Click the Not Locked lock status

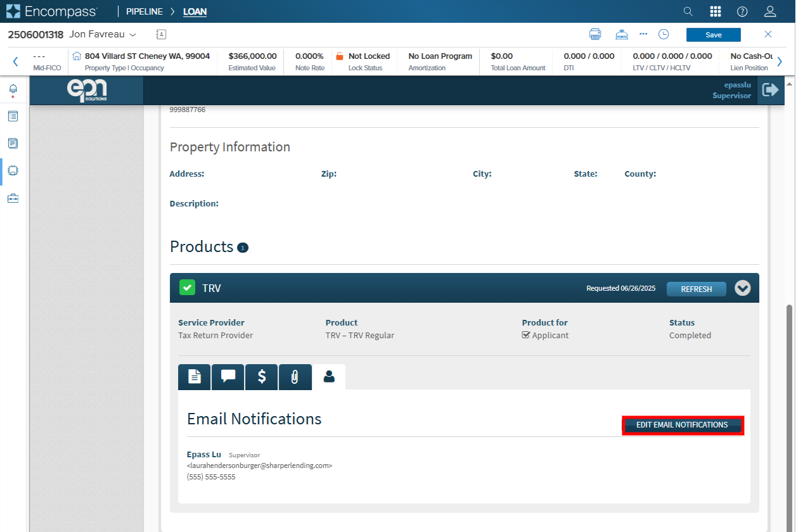pos(369,56)
